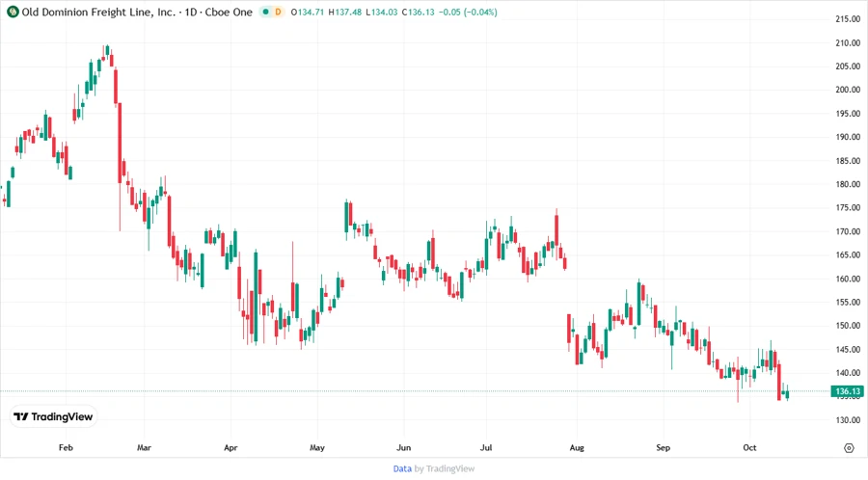Click the 1D interval label
Viewport: 868px width, 480px height.
point(190,12)
